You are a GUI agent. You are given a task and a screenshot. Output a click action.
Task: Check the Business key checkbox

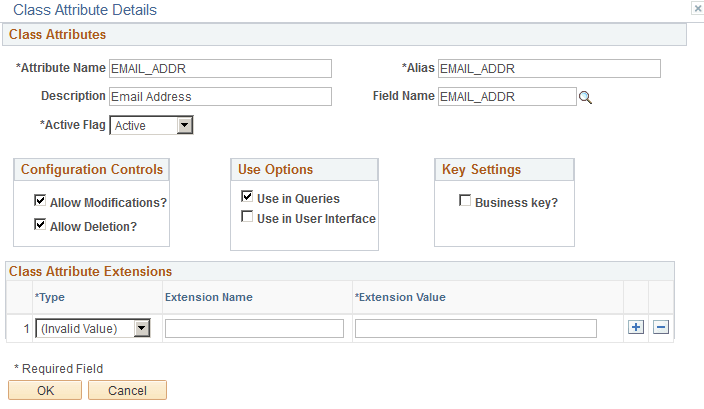tap(465, 201)
